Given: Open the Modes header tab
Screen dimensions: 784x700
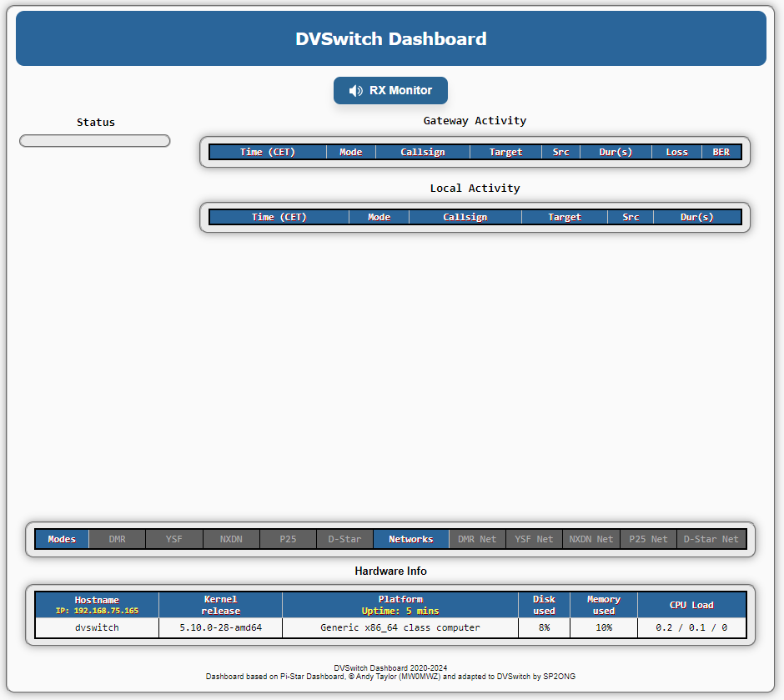Looking at the screenshot, I should (x=62, y=539).
